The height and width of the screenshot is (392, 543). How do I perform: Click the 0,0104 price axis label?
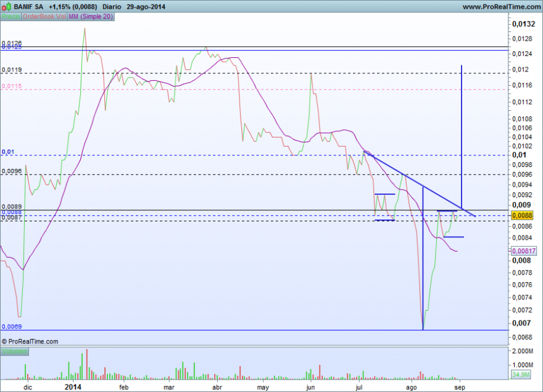522,137
